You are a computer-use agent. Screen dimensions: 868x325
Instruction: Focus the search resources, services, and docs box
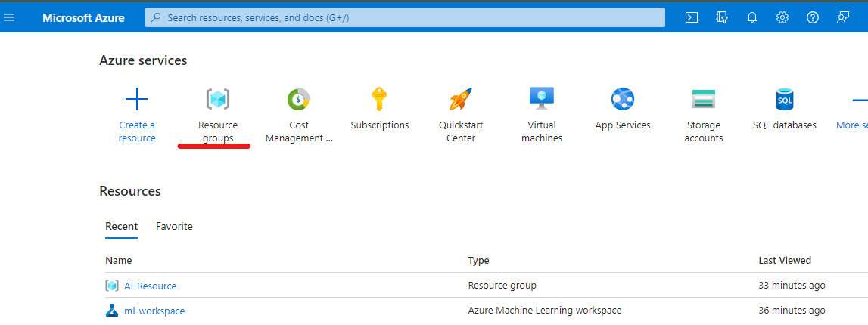coord(405,17)
